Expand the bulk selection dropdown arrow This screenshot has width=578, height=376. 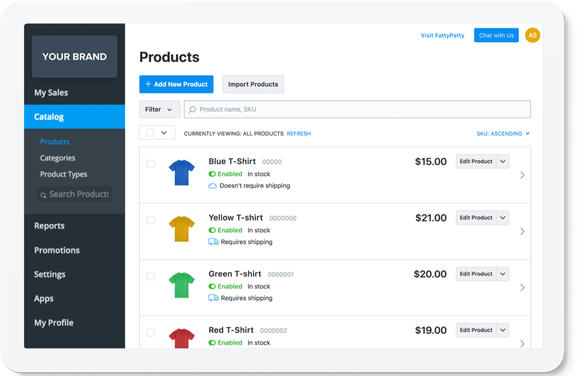click(x=164, y=133)
